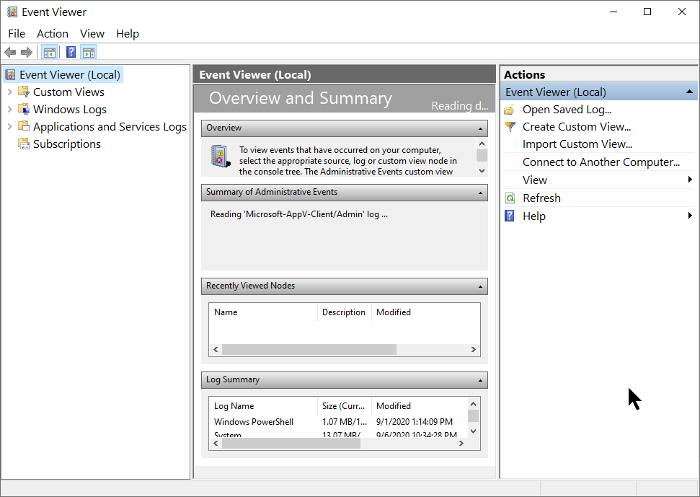
Task: Click the Show/Hide Console Tree toolbar icon
Action: click(x=49, y=52)
